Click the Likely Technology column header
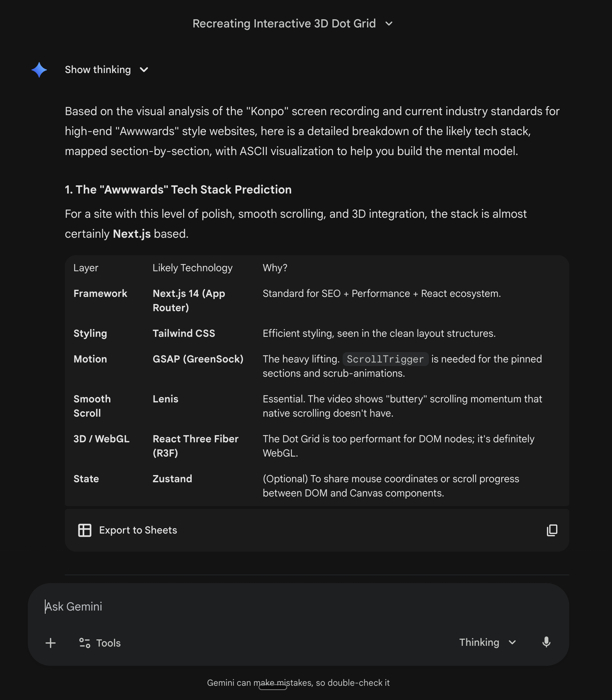This screenshot has height=700, width=612. tap(192, 268)
